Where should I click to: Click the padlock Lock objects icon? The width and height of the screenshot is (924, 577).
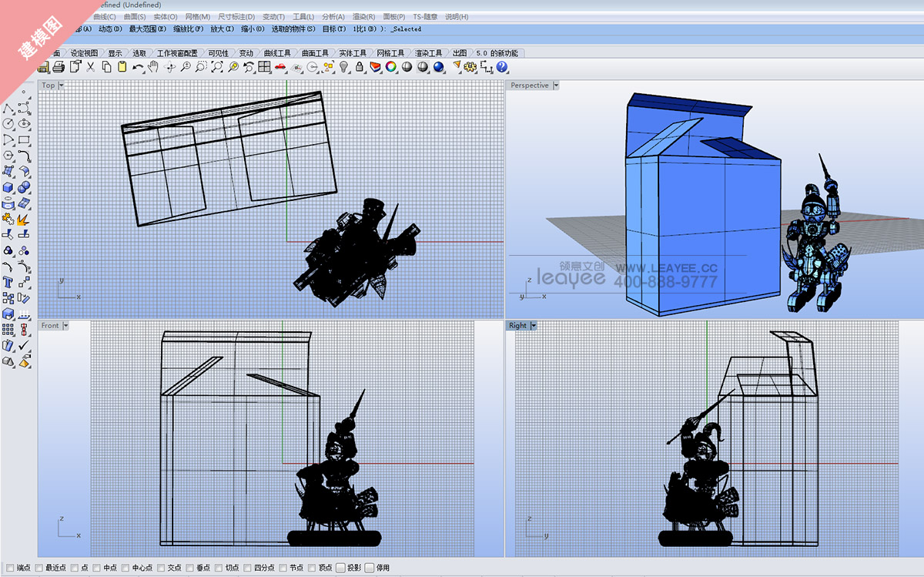pos(359,68)
